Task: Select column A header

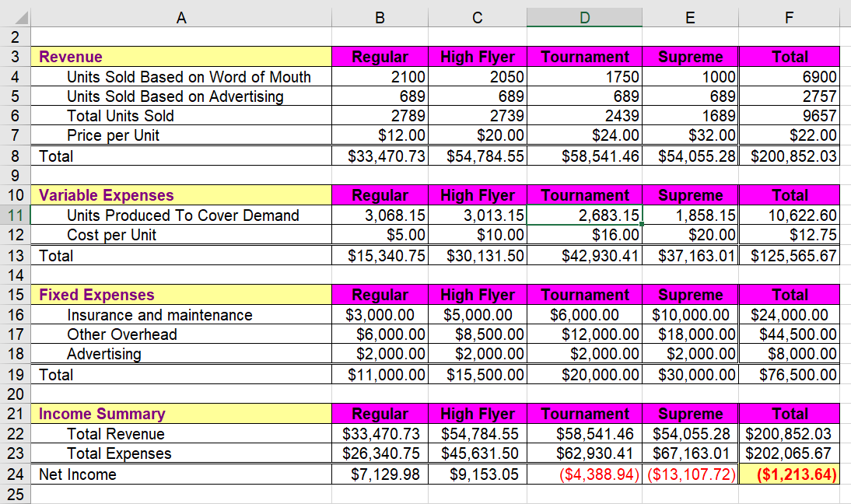Action: [181, 17]
